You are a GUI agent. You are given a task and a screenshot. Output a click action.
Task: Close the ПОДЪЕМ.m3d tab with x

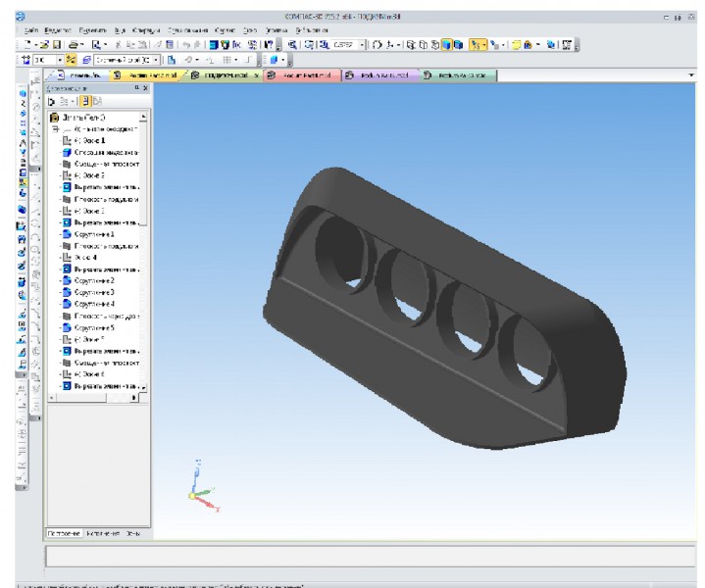pos(256,75)
